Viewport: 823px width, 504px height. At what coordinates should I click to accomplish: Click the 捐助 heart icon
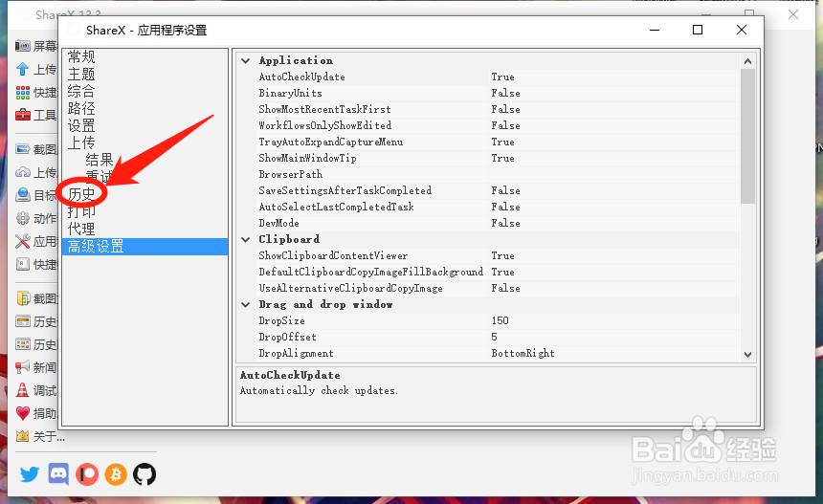point(23,413)
